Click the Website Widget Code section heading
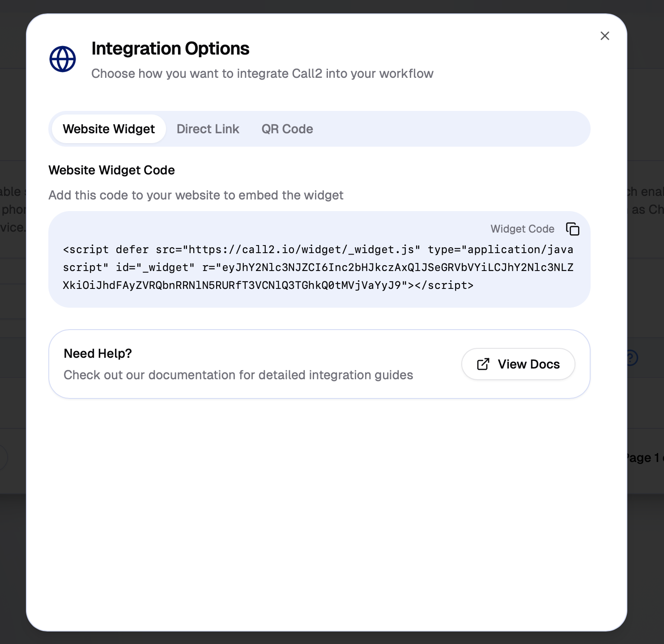The image size is (664, 644). click(111, 170)
